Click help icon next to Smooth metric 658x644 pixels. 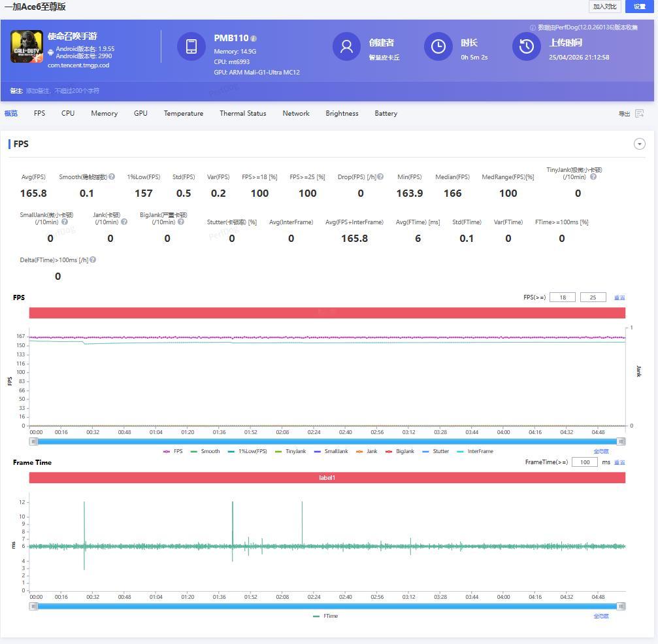coord(112,177)
